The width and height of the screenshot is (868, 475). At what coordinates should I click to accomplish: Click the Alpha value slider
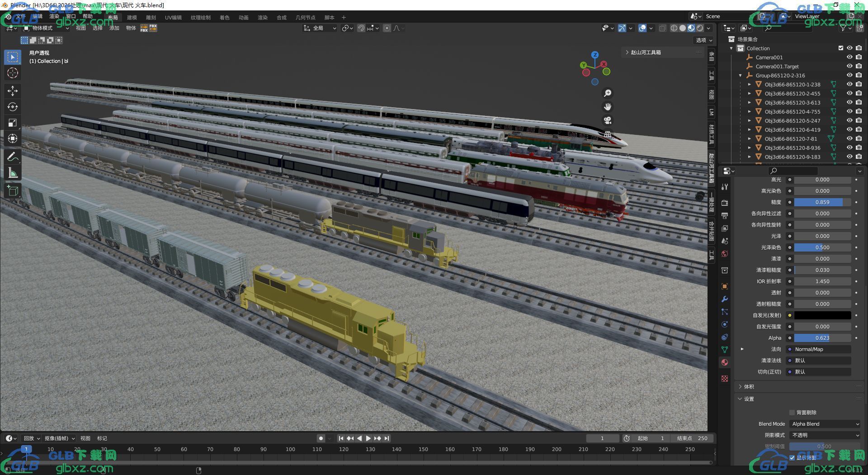(x=822, y=338)
